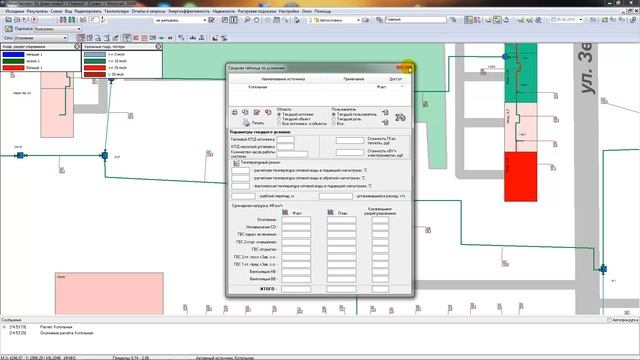
Task: Open the Отчеты и запросы menu
Action: (x=149, y=11)
